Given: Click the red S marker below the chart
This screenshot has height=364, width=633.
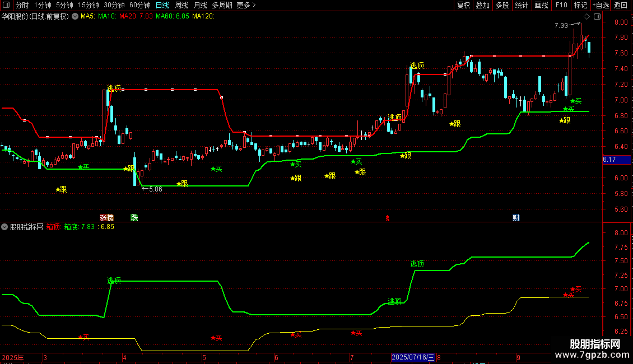Looking at the screenshot, I should tap(388, 218).
